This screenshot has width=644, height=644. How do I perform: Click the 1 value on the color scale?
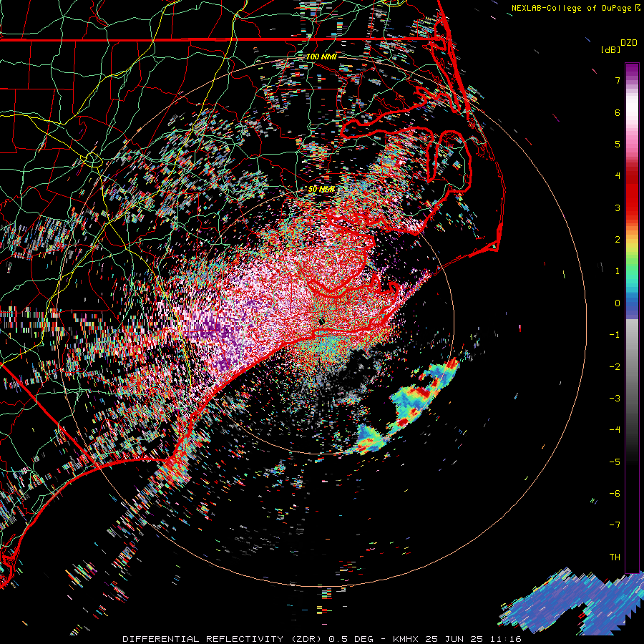[618, 271]
